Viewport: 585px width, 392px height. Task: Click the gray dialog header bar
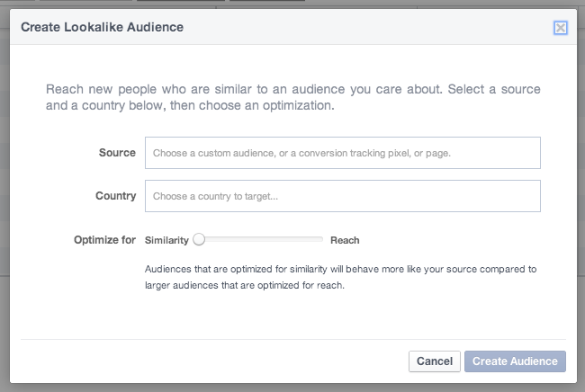pos(292,27)
